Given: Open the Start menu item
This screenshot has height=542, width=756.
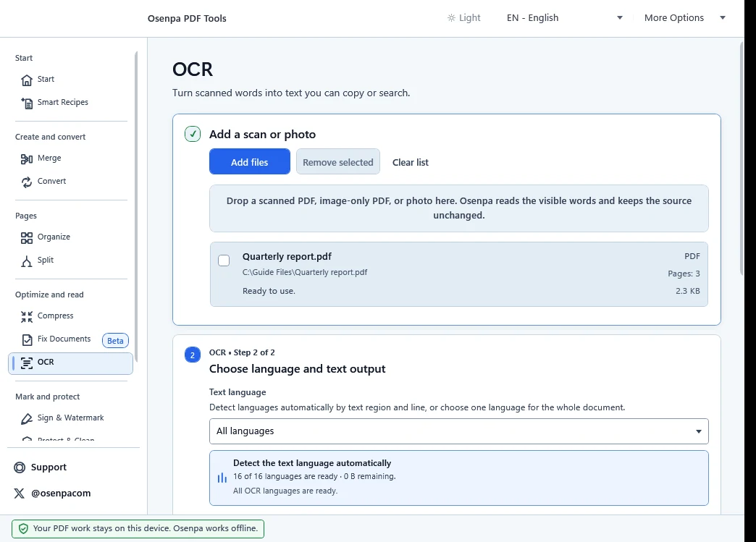Looking at the screenshot, I should tap(70, 80).
